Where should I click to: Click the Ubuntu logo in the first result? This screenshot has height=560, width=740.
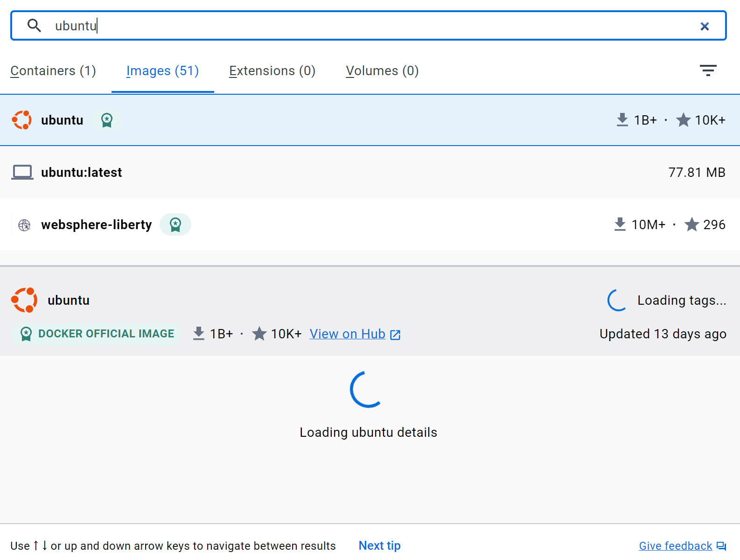click(22, 120)
